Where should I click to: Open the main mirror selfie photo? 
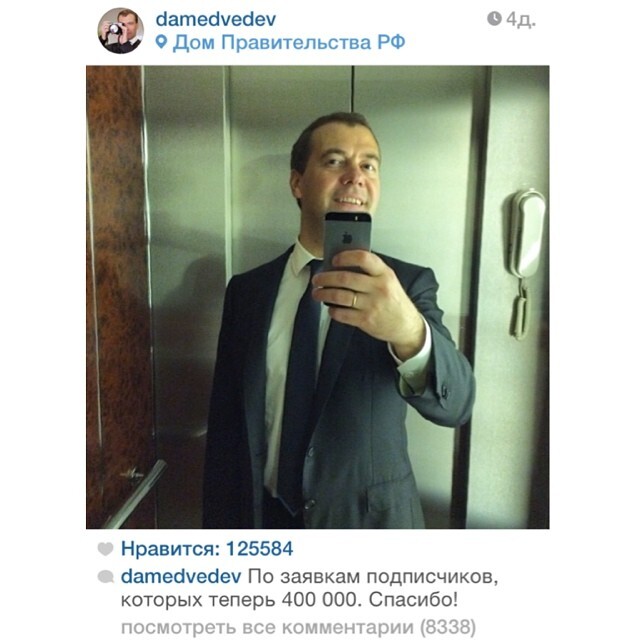click(x=318, y=297)
